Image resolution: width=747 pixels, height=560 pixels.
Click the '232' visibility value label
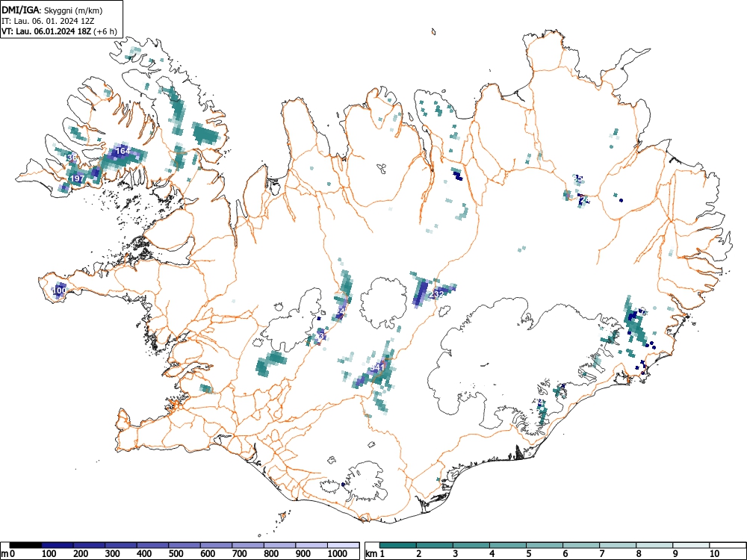pos(436,295)
